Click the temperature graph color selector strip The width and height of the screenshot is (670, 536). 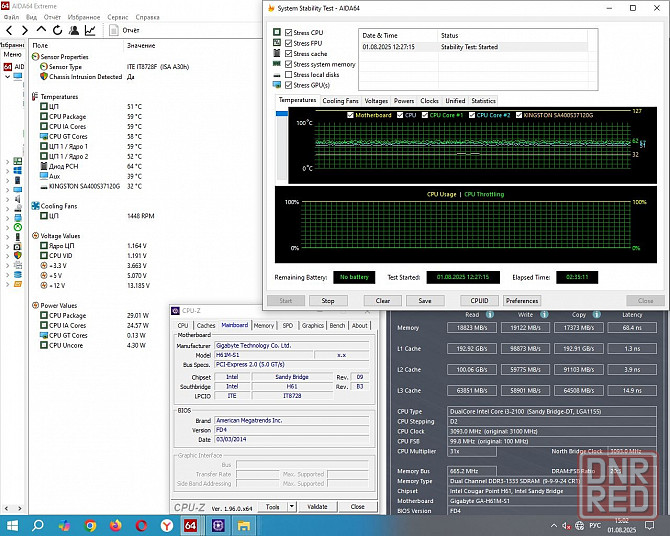pos(282,145)
